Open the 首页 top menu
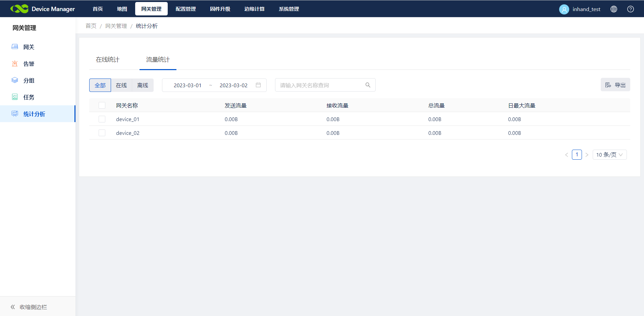 (x=98, y=9)
